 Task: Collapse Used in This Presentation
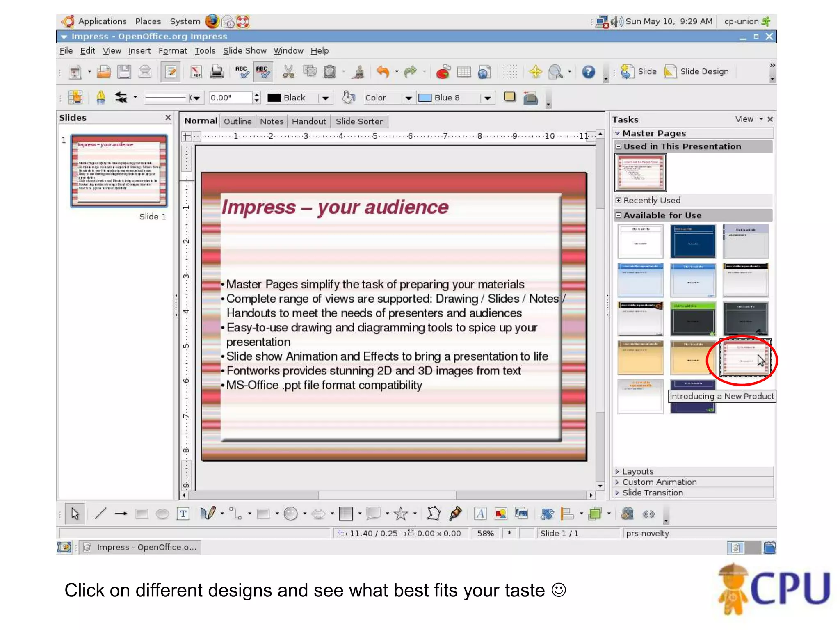618,146
